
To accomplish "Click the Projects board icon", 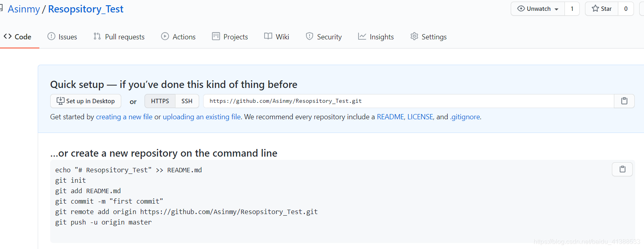I will (x=216, y=36).
